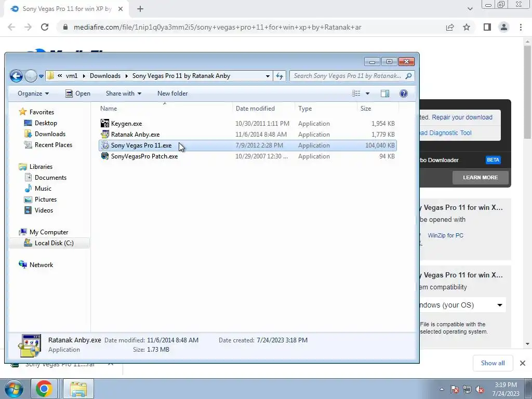Select Local Disk (C:) in navigation pane
The height and width of the screenshot is (399, 532).
(49, 243)
